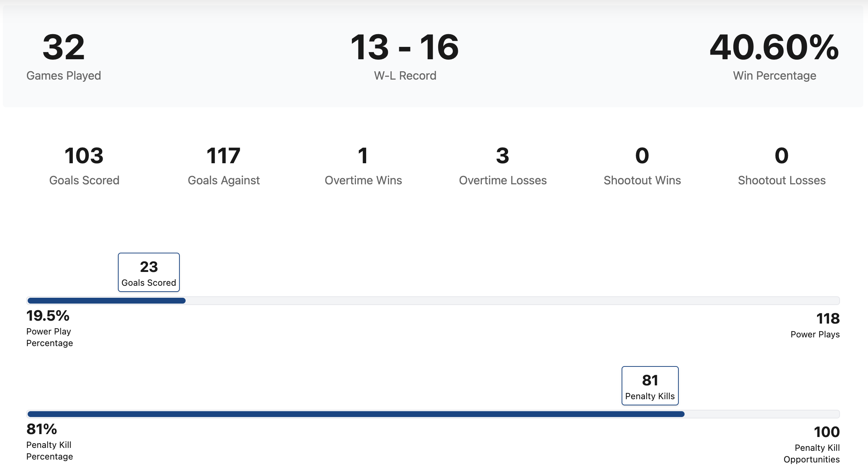Screen dimensions: 868x465
Task: Click the Goals Against label
Action: point(224,180)
